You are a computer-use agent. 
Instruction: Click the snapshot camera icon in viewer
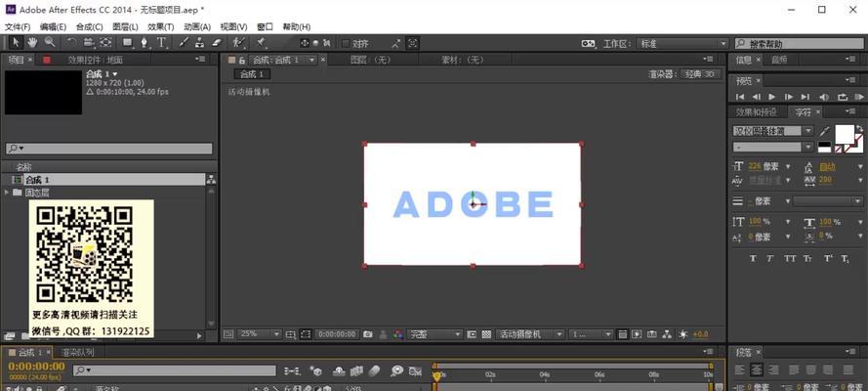[x=367, y=334]
